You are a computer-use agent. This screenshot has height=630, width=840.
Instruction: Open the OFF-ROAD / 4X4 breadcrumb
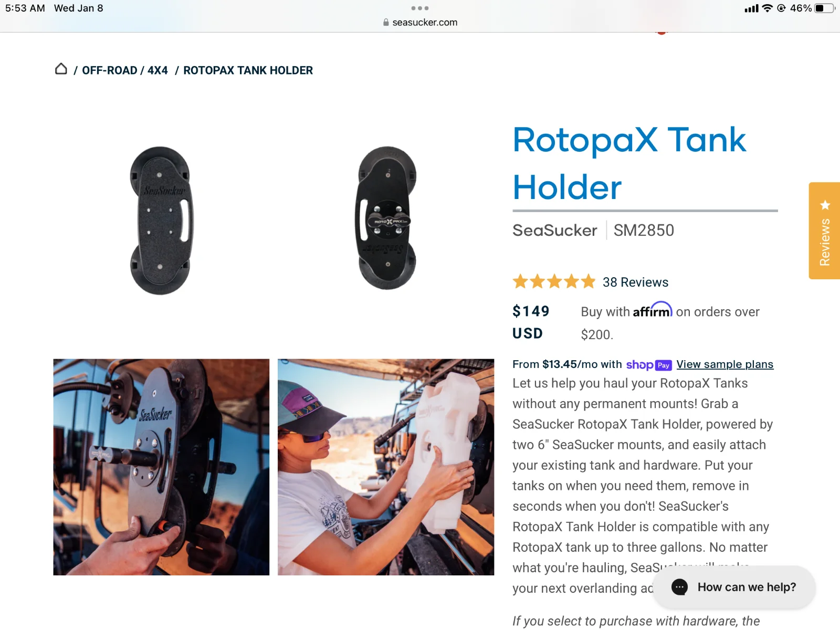pos(125,70)
